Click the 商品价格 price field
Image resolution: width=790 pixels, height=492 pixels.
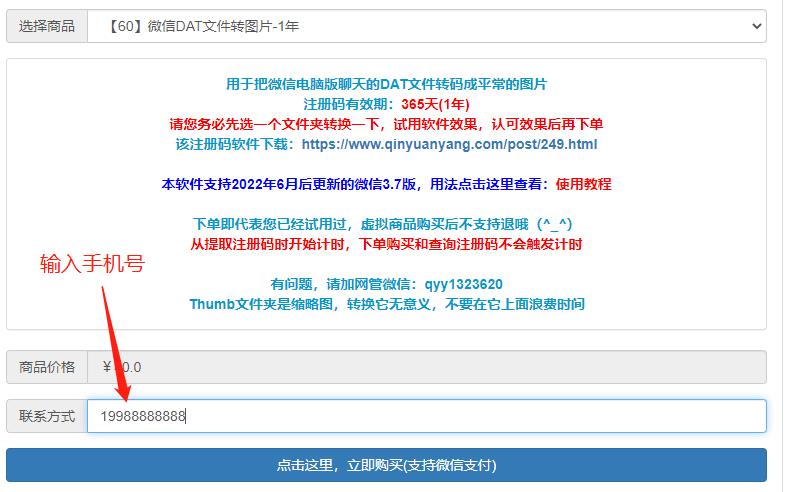click(426, 367)
